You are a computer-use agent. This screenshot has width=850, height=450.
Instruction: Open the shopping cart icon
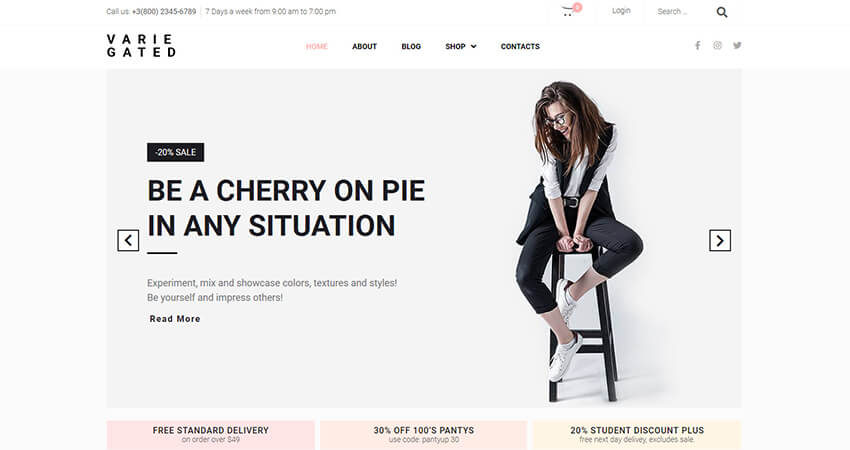click(x=568, y=11)
